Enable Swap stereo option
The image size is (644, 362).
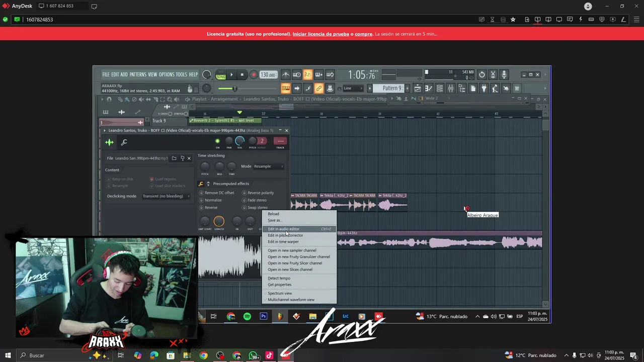pos(255,208)
